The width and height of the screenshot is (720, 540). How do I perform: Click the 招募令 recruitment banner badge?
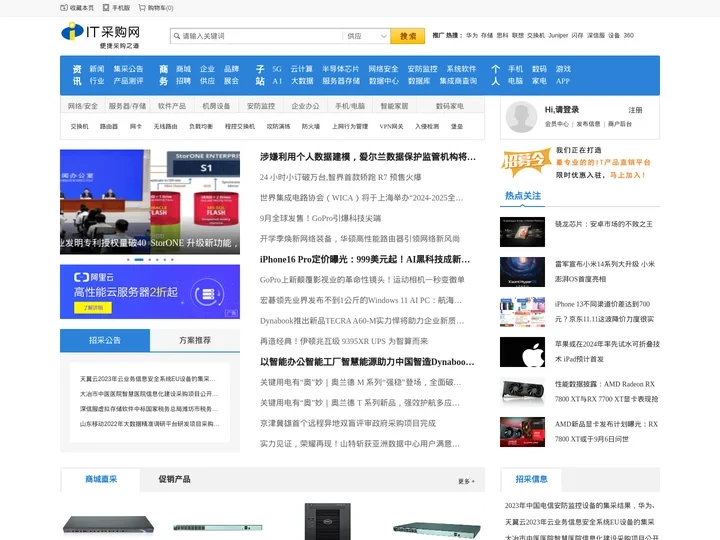tap(526, 162)
